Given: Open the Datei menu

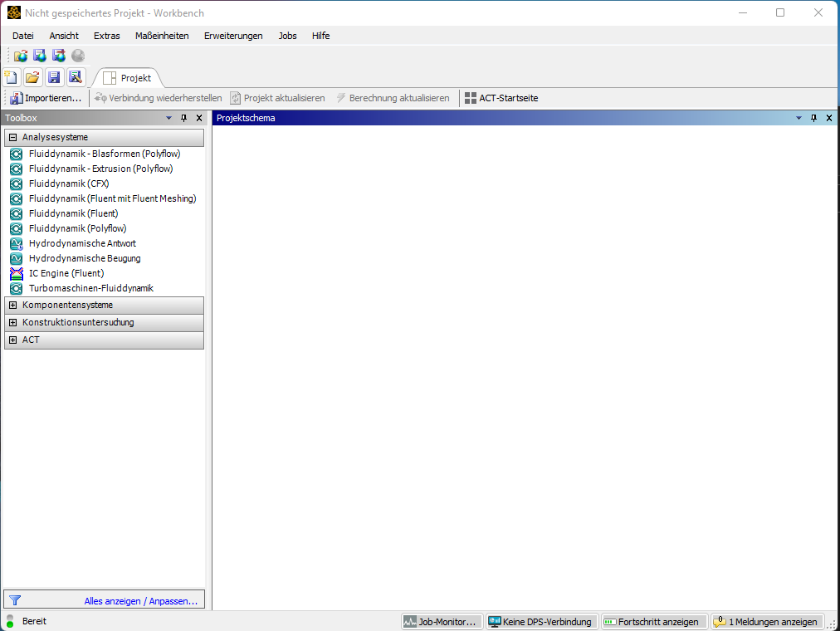Looking at the screenshot, I should point(23,36).
